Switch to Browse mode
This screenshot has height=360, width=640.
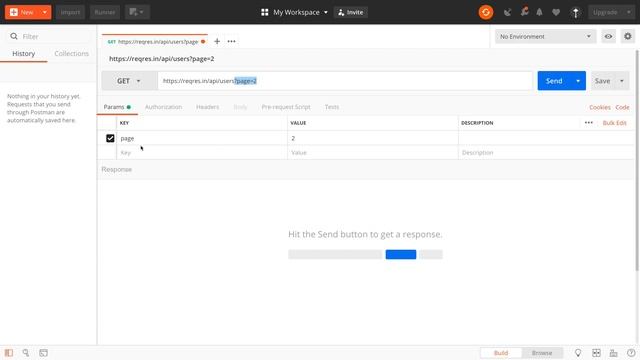(x=542, y=353)
